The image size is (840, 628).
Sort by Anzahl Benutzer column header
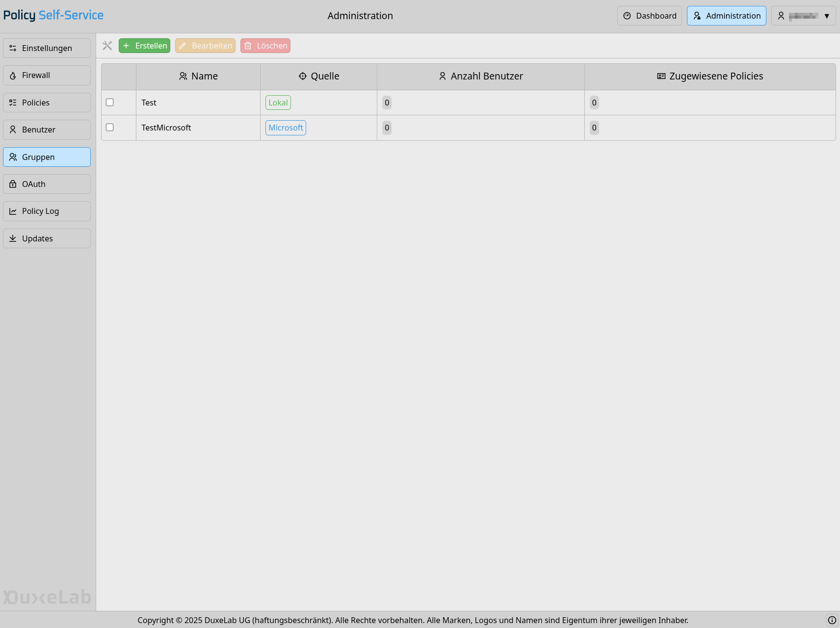point(480,77)
